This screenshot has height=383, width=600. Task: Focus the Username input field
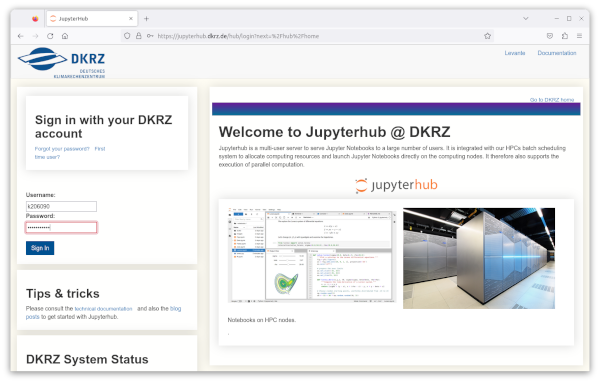pos(61,206)
